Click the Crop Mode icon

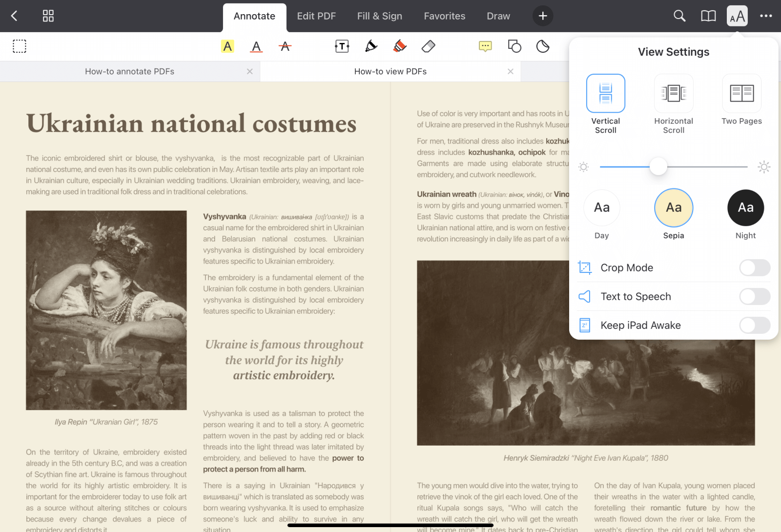point(585,267)
